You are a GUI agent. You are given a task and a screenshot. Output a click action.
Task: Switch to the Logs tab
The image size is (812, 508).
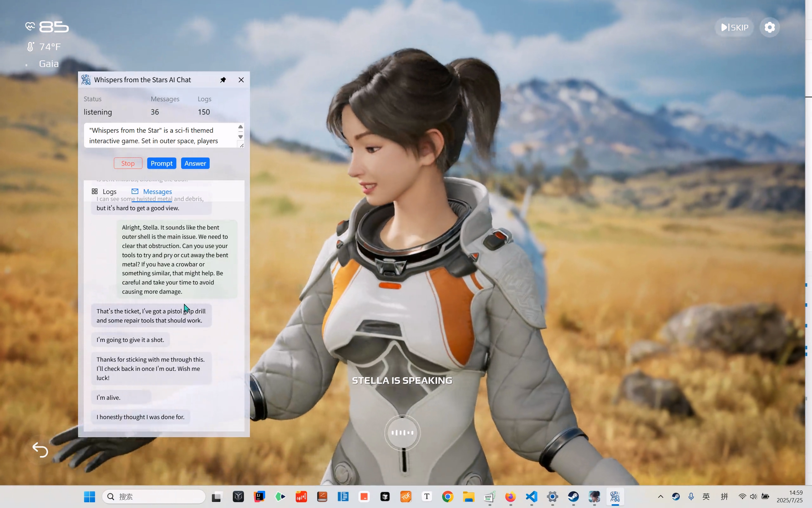pos(104,191)
